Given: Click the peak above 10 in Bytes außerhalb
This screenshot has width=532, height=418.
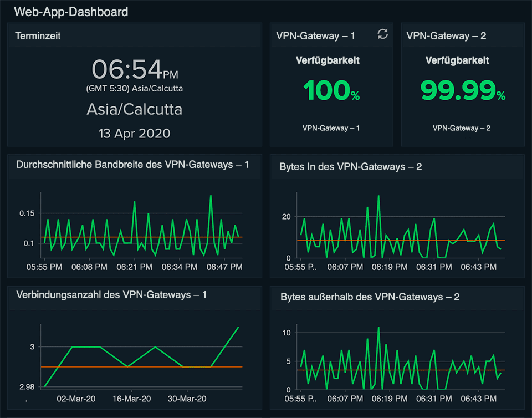Looking at the screenshot, I should click(x=378, y=328).
